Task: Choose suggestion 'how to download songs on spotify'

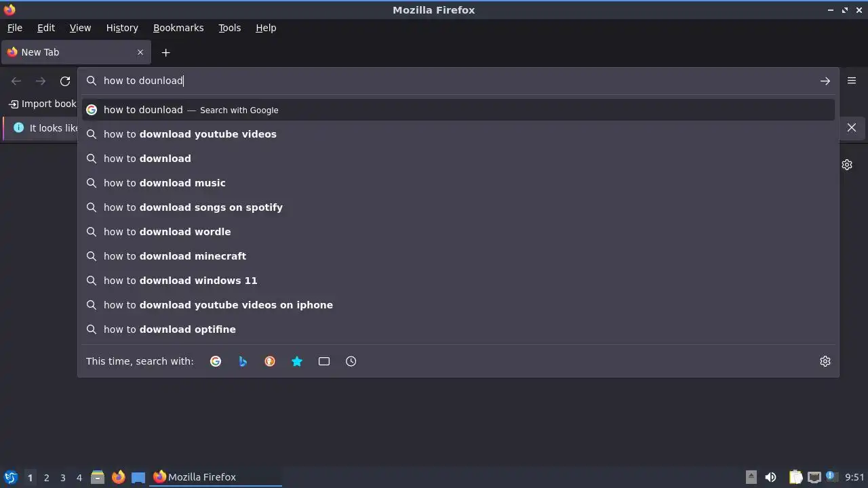Action: (x=458, y=207)
